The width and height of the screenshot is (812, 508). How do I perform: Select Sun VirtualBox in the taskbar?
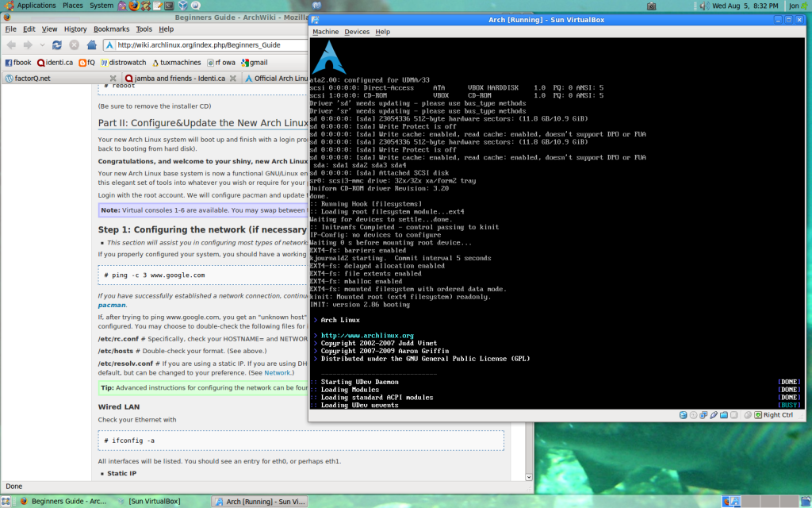click(154, 502)
